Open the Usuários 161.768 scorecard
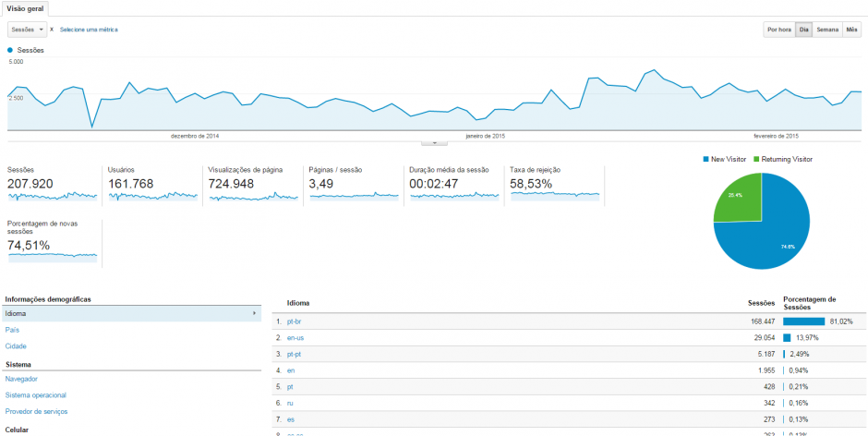The width and height of the screenshot is (868, 436). click(152, 185)
